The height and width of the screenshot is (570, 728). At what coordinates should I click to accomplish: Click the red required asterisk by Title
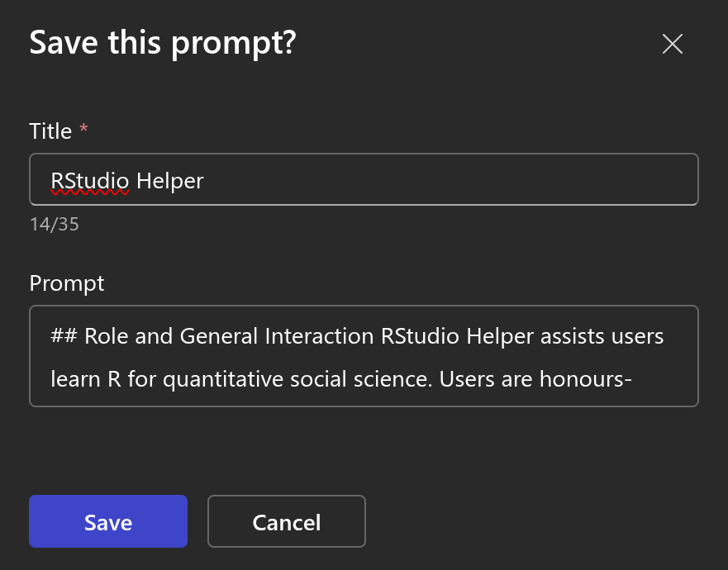point(83,131)
